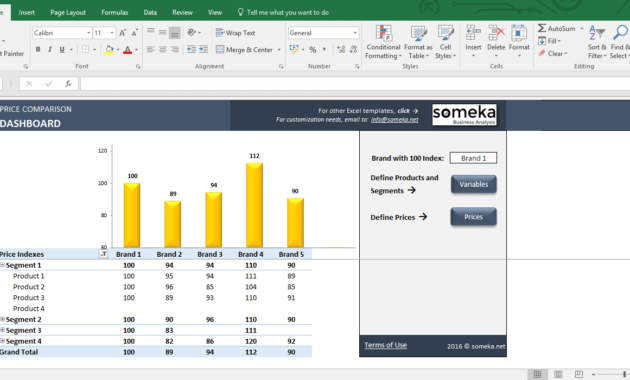Align text to middle
This screenshot has width=630, height=380.
tap(163, 32)
